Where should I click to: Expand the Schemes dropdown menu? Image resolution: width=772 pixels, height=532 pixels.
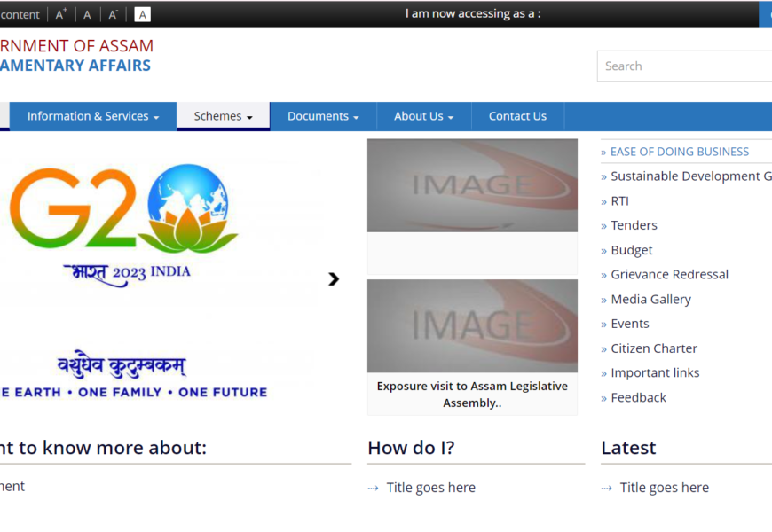tap(224, 116)
